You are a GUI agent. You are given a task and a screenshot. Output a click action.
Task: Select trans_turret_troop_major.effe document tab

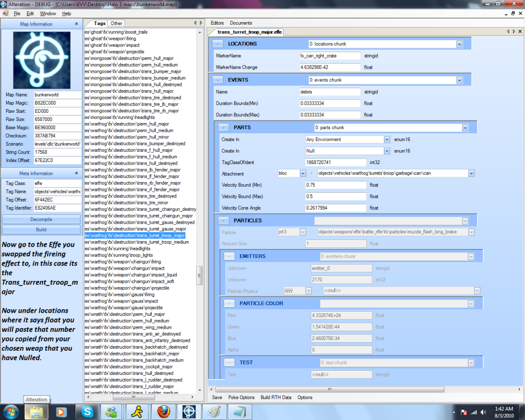coord(249,32)
